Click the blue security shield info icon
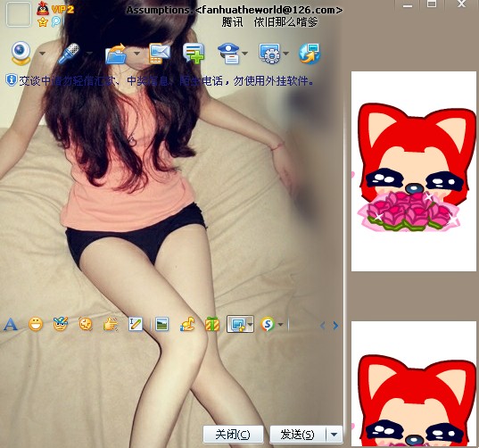The height and width of the screenshot is (448, 479). point(11,80)
